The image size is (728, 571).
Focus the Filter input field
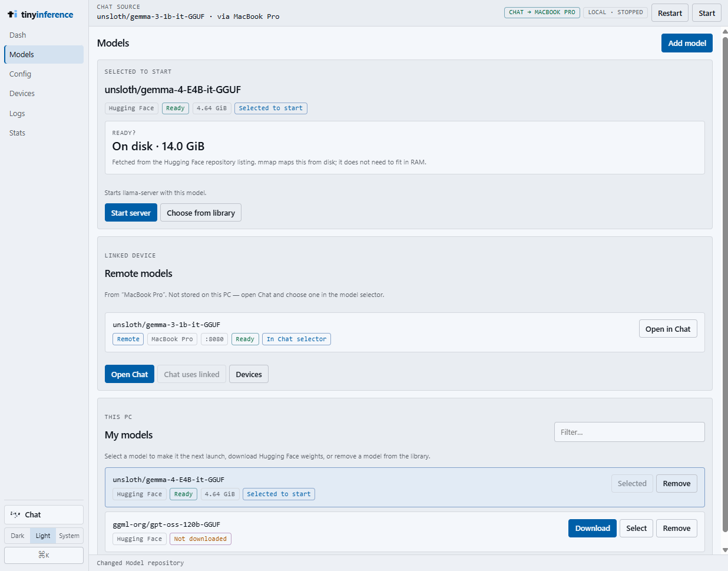(x=629, y=432)
